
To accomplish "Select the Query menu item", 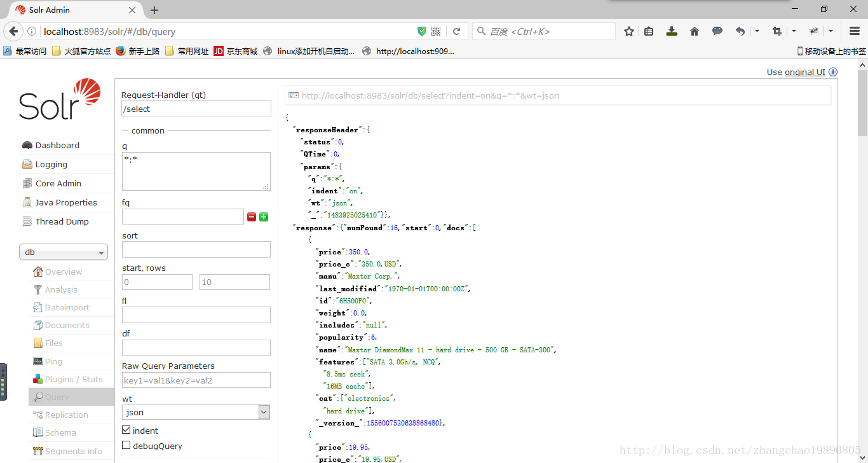I will click(x=72, y=397).
